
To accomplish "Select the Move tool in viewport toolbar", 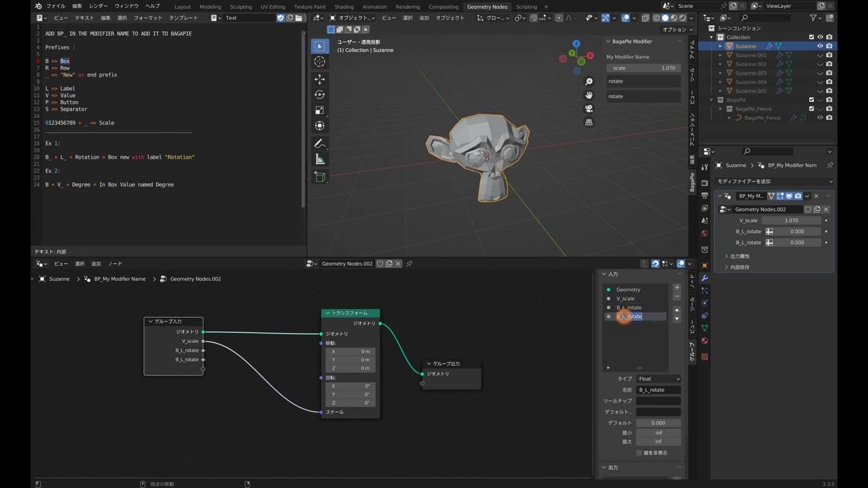I will coord(319,79).
